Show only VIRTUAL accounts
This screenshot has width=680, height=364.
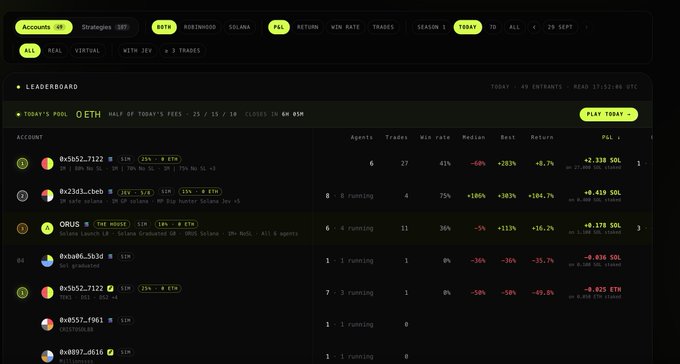tap(87, 51)
